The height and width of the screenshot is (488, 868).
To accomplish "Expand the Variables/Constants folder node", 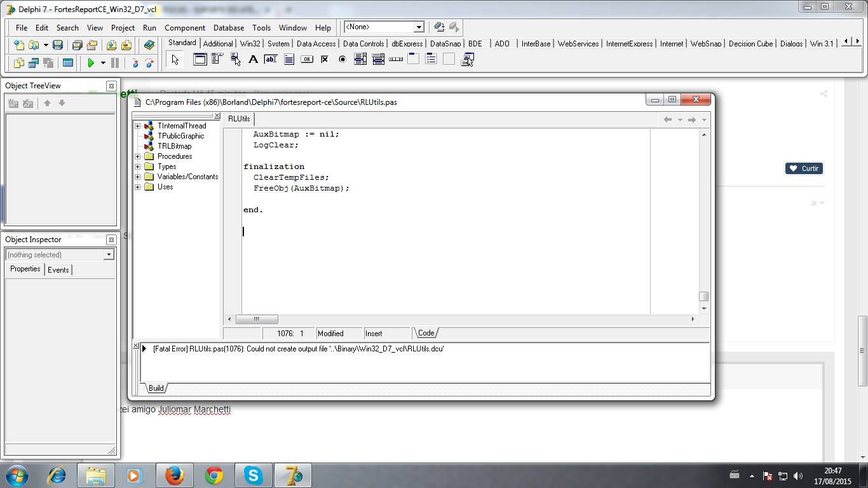I will 137,177.
